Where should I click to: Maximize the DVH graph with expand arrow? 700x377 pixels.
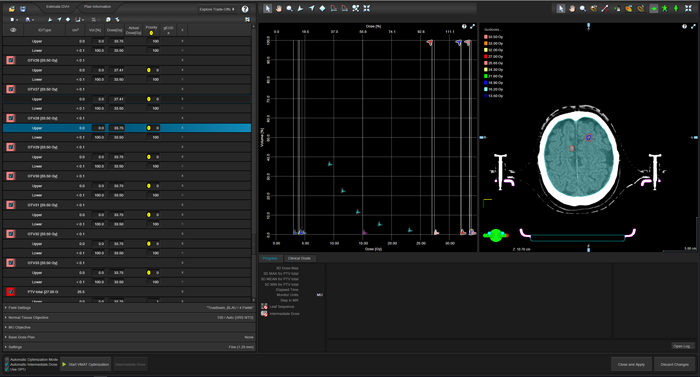click(x=472, y=27)
